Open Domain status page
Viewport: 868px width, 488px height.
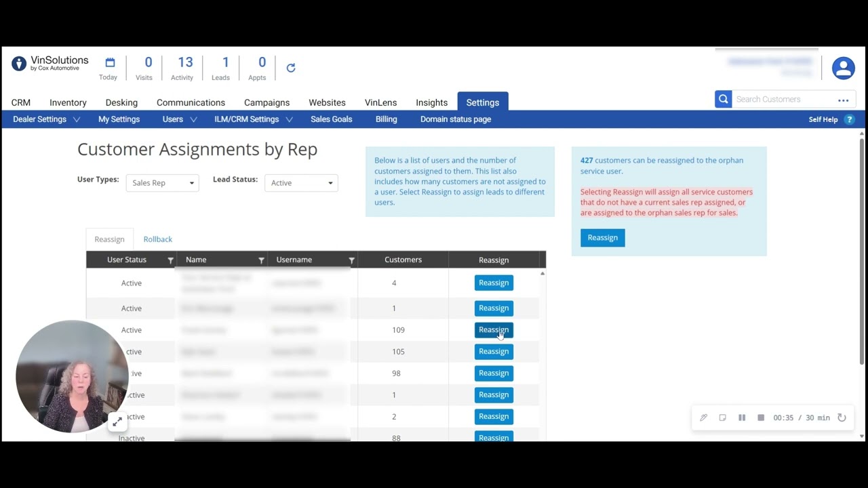456,119
